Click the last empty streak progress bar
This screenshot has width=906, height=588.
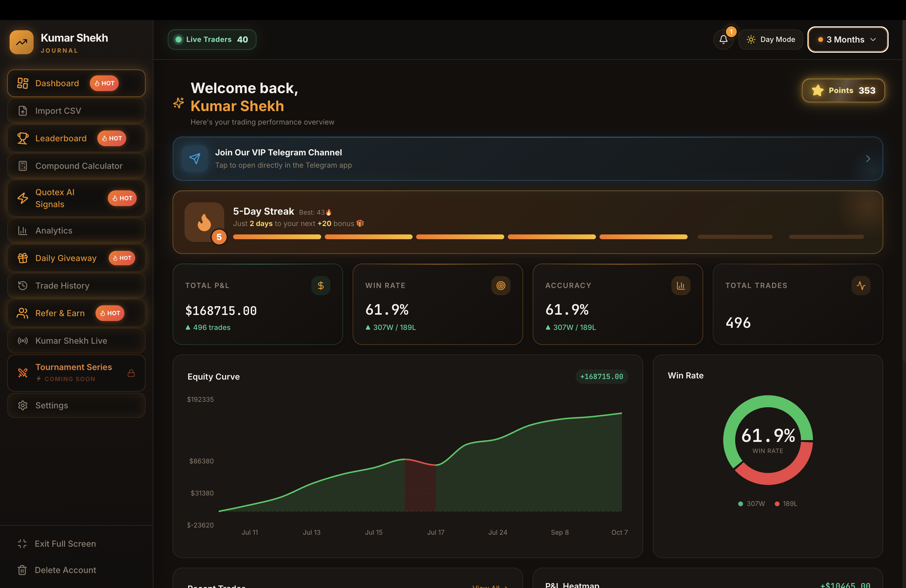(826, 237)
